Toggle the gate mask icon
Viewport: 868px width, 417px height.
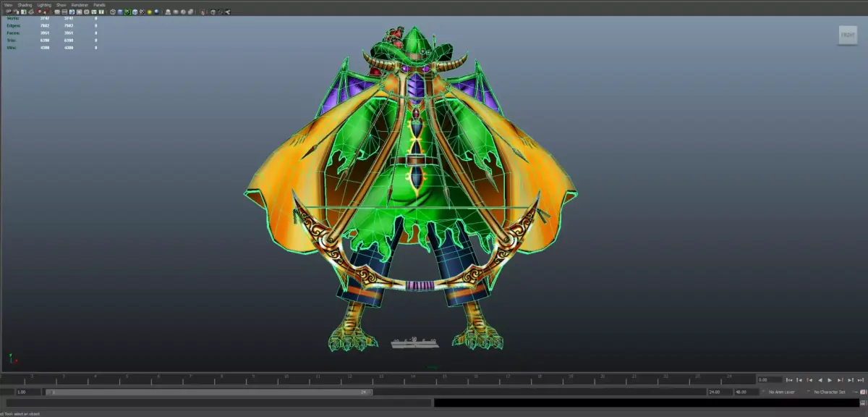[79, 12]
